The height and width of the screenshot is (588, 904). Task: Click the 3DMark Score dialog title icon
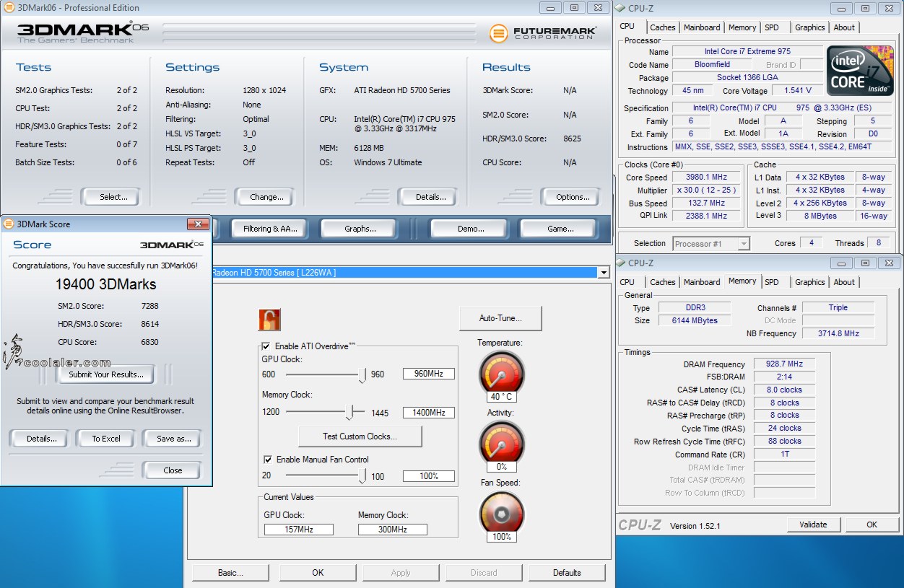(9, 224)
